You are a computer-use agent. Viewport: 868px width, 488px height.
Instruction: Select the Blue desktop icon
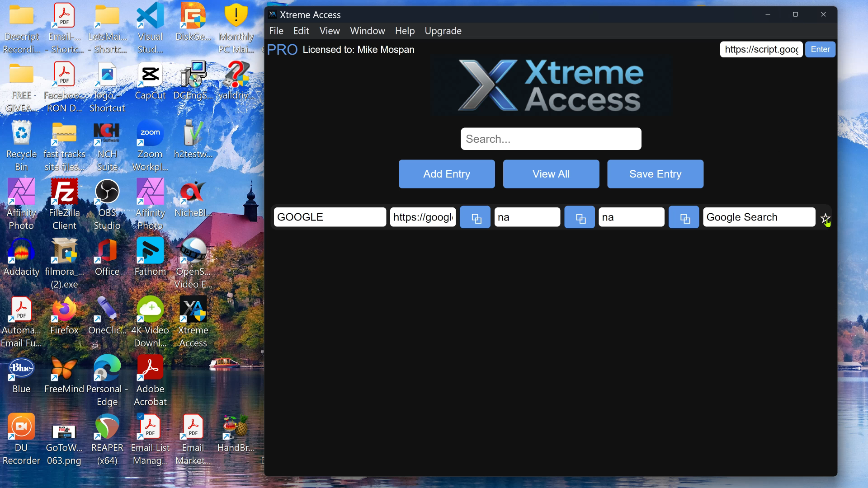[21, 374]
